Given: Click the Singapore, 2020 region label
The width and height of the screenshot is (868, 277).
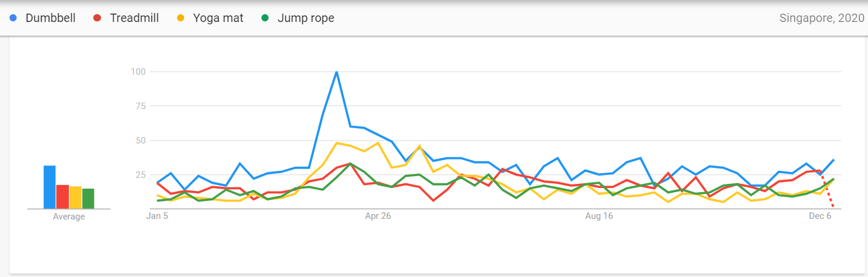Looking at the screenshot, I should coord(822,18).
